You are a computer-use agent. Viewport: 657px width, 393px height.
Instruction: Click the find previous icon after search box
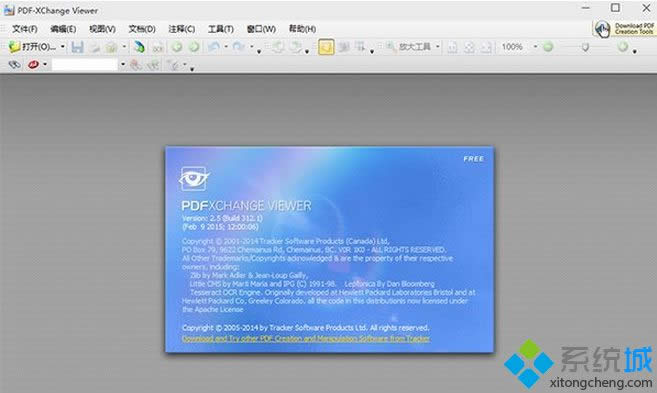135,65
